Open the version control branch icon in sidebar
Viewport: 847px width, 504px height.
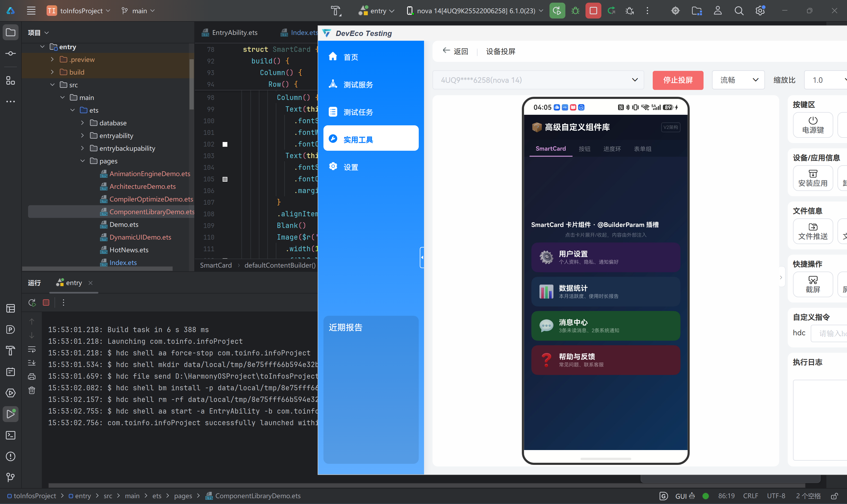[11, 477]
